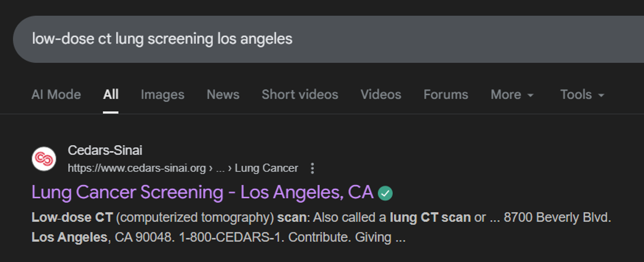Click the cedars-sinai.org URL text
644x262 pixels.
(137, 168)
